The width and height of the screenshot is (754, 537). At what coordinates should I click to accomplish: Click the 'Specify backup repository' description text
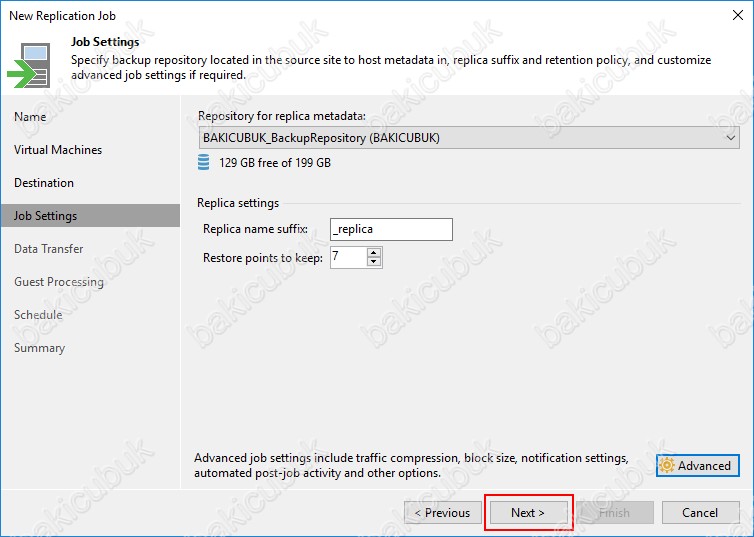pyautogui.click(x=391, y=67)
